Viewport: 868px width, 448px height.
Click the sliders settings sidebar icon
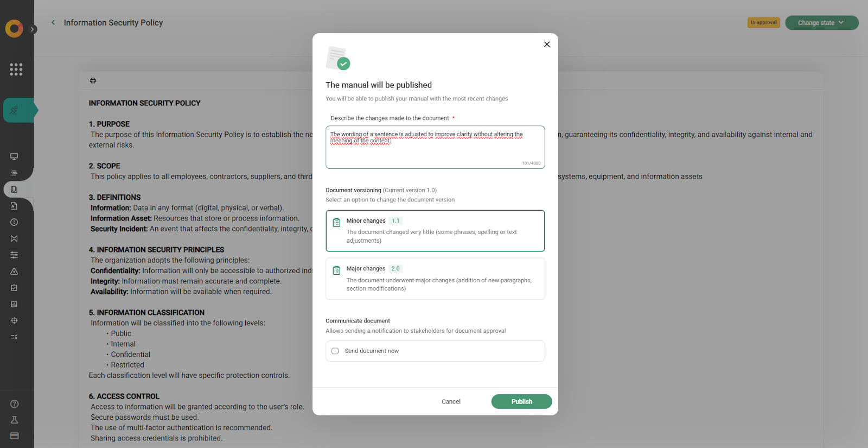(14, 255)
